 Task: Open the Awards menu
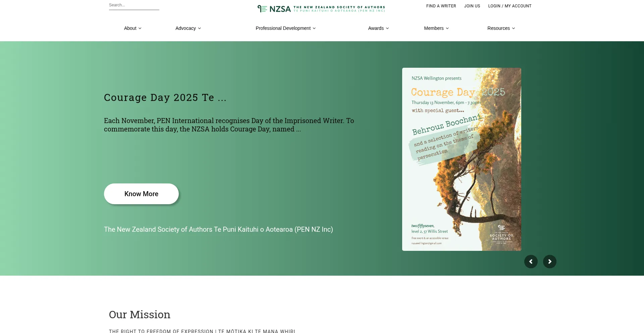378,28
